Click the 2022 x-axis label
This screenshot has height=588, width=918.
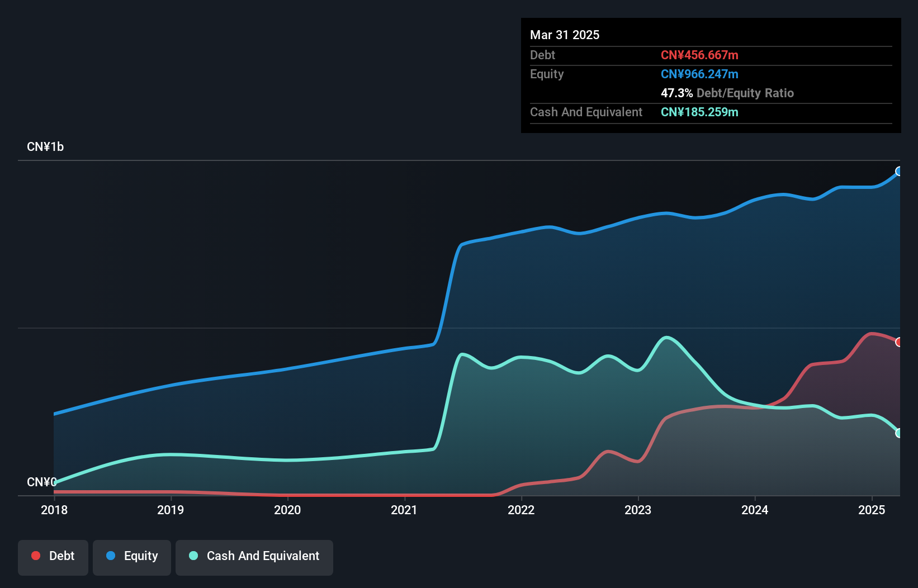pyautogui.click(x=521, y=510)
